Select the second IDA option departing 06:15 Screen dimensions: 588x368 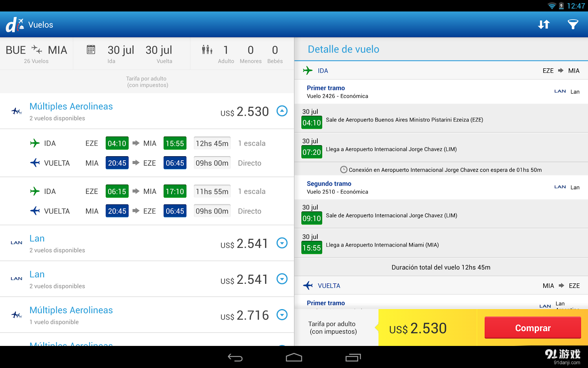(147, 191)
